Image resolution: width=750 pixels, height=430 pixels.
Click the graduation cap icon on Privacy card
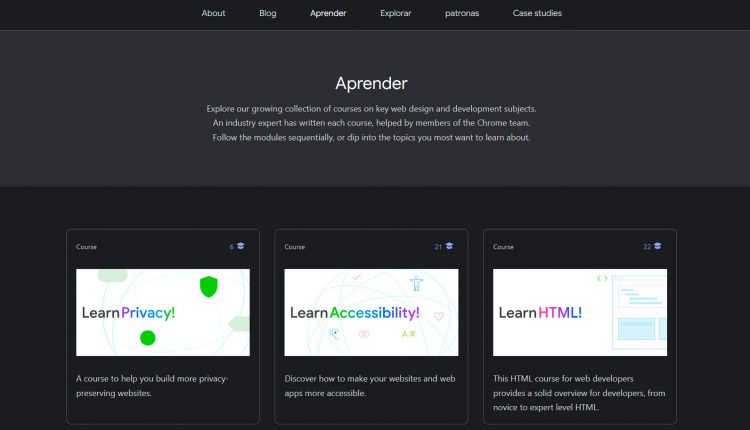coord(241,246)
